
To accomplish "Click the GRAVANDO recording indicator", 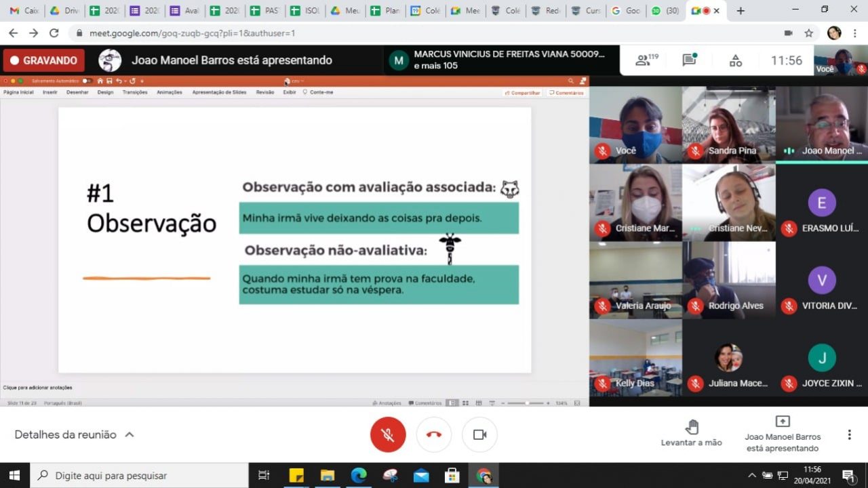I will 44,60.
